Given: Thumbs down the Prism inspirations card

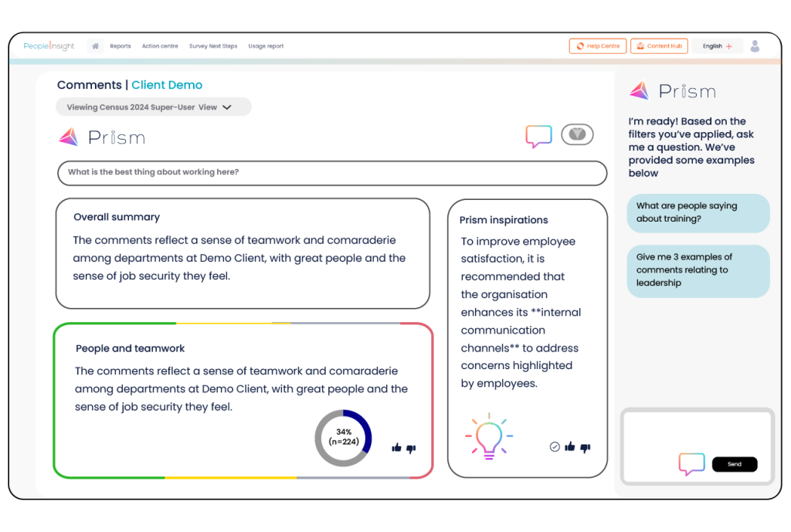Looking at the screenshot, I should (586, 447).
